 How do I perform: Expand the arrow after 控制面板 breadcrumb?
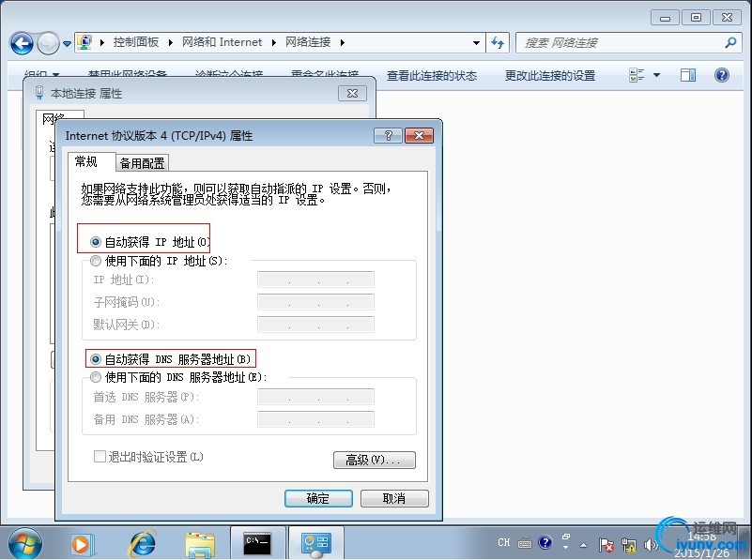[x=171, y=42]
